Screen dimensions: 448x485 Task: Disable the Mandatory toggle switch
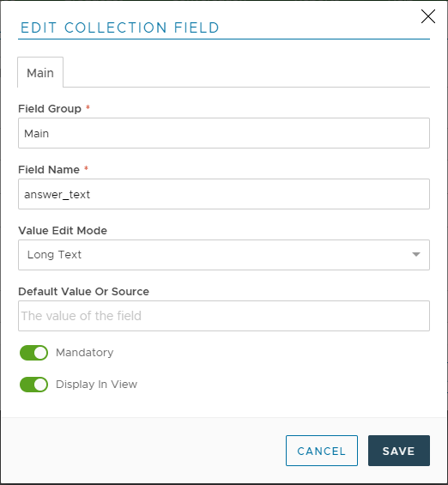pos(33,353)
